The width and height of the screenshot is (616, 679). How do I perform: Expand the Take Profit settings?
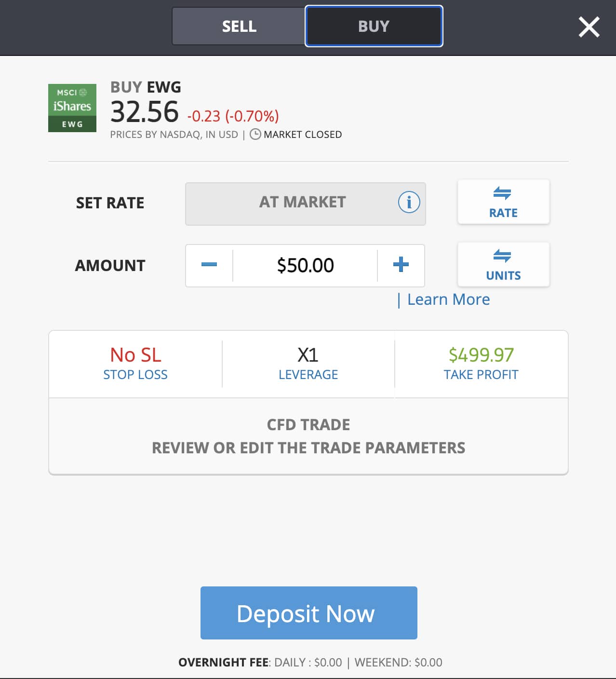[481, 364]
